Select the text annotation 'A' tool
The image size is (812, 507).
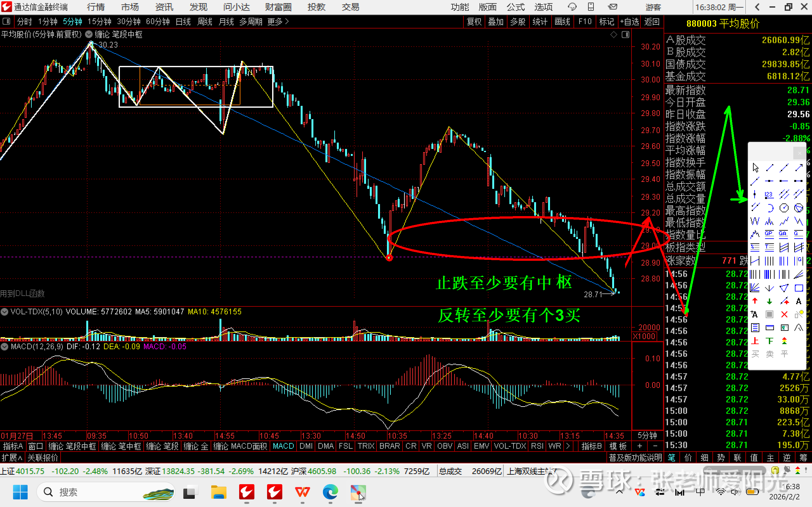tap(799, 301)
